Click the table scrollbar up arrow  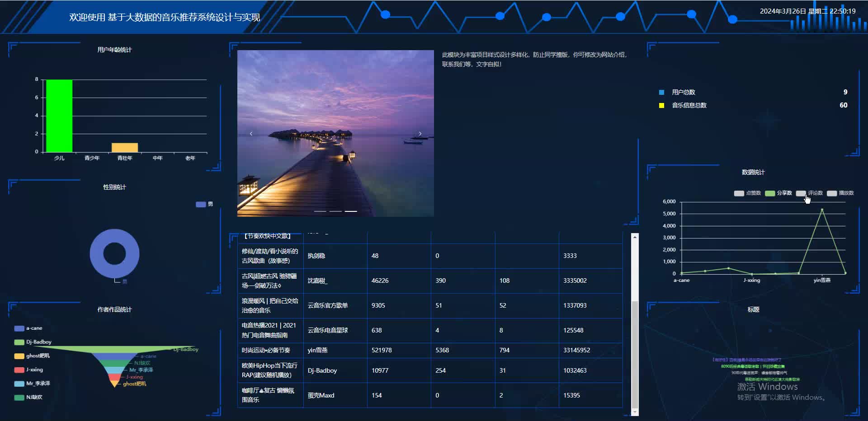point(635,237)
